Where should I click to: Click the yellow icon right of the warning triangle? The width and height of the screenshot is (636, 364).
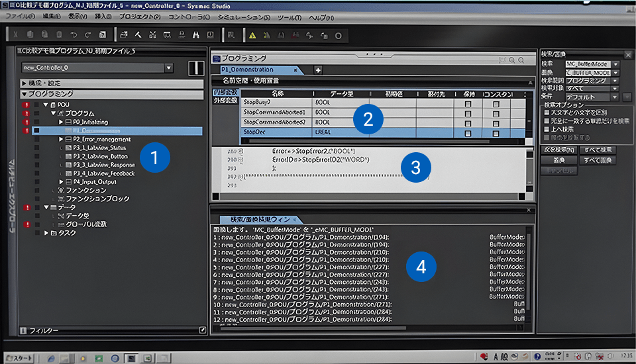point(266,36)
